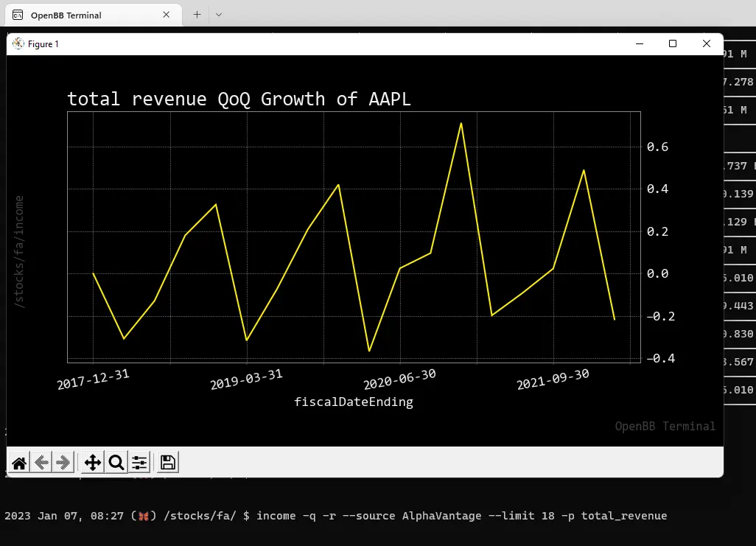
Task: Go back to previous plot view
Action: [41, 463]
